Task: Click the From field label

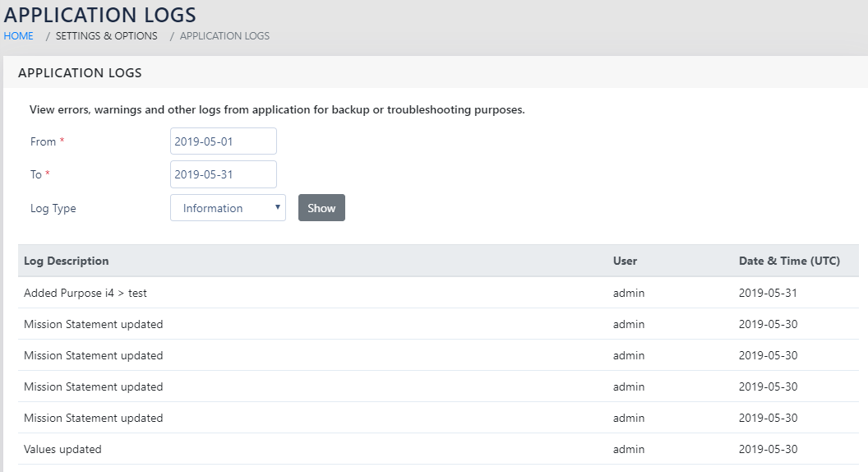Action: (x=43, y=141)
